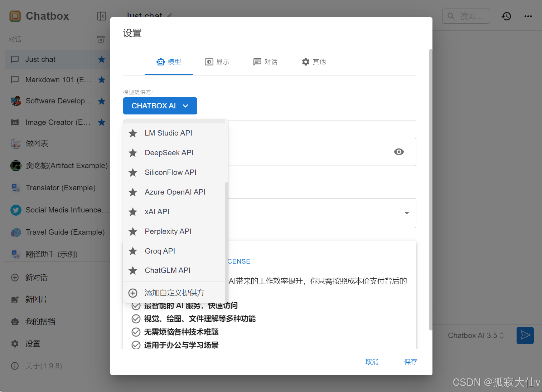The height and width of the screenshot is (392, 542).
Task: Click the check icon beside 无需烦恼各种技术难题
Action: [136, 332]
